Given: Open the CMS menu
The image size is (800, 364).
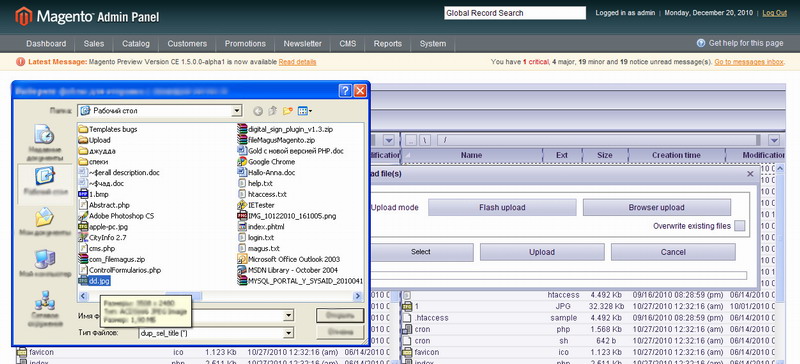Looking at the screenshot, I should click(x=348, y=44).
